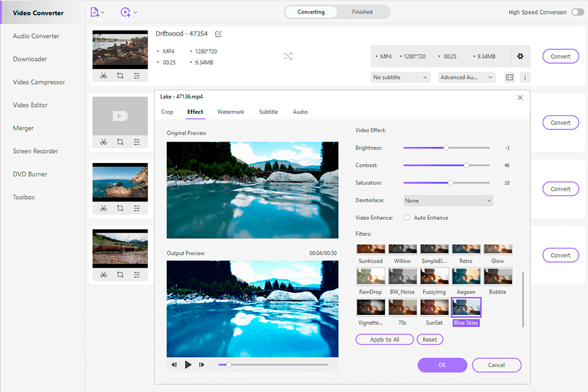The width and height of the screenshot is (588, 392).
Task: Click the shuffle convert-arrows icon
Action: [288, 56]
